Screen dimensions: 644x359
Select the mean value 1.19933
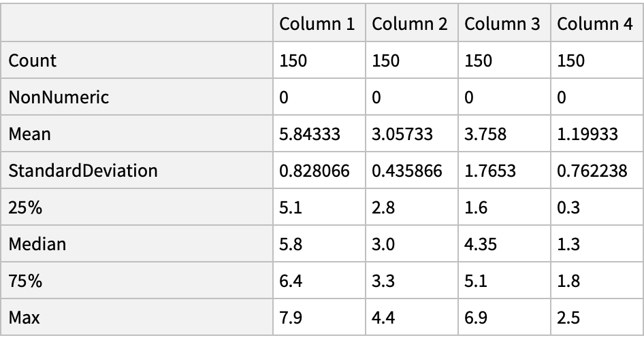587,134
